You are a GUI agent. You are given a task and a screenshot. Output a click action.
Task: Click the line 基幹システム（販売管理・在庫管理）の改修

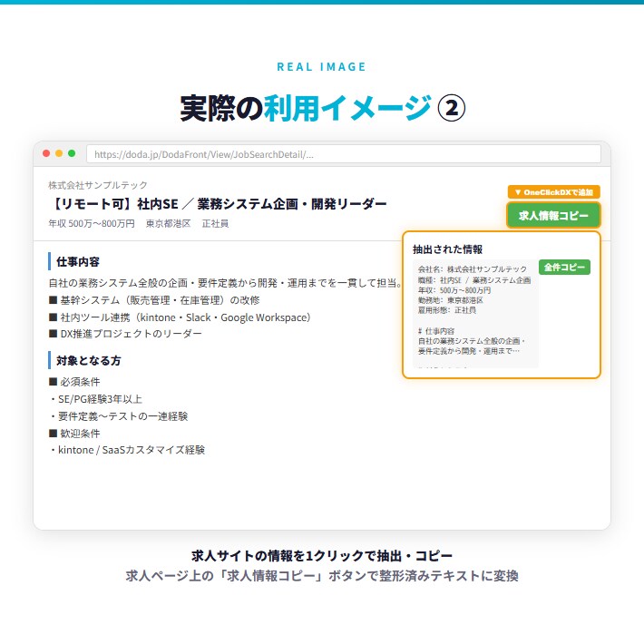tap(154, 300)
